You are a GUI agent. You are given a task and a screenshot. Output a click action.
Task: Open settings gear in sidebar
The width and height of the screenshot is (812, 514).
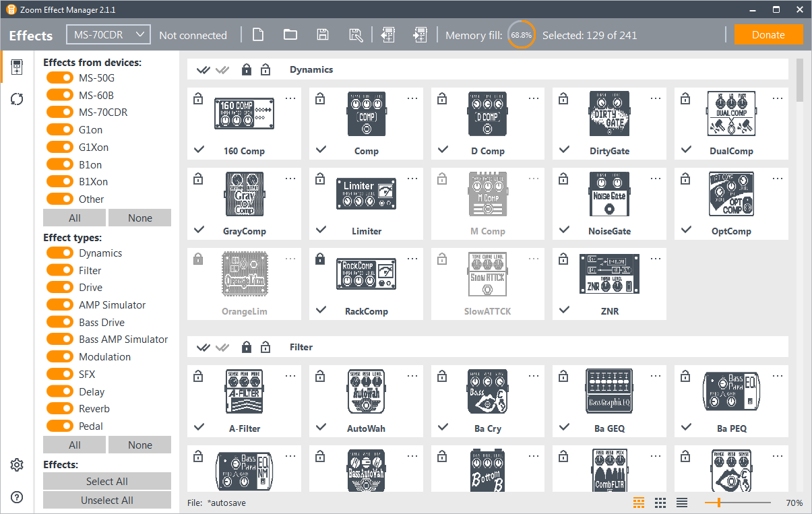[17, 465]
